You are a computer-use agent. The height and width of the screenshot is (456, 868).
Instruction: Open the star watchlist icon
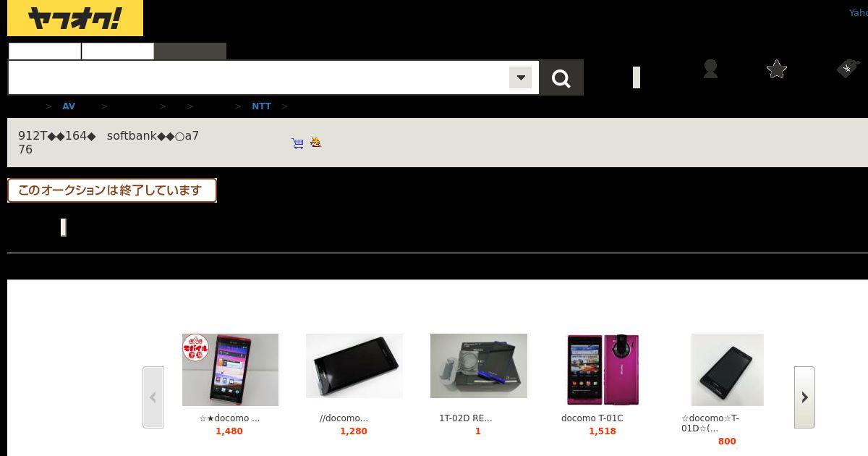(x=777, y=69)
